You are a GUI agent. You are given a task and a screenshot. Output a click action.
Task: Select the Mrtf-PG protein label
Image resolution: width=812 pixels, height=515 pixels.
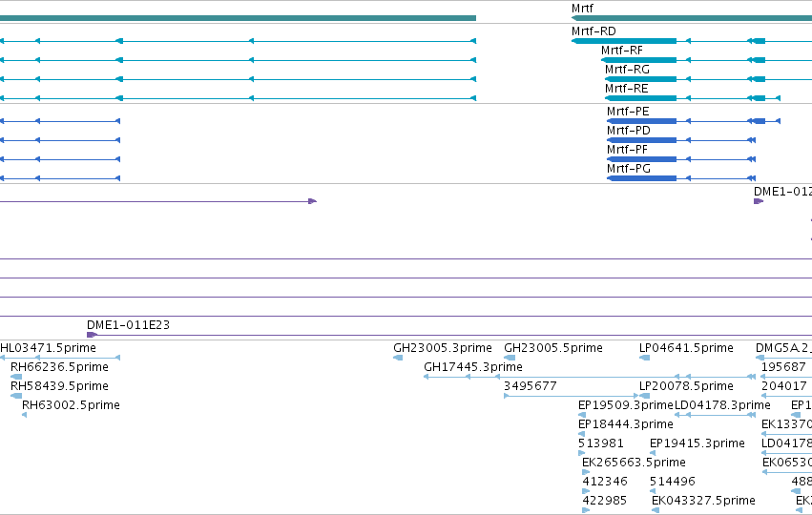(629, 169)
